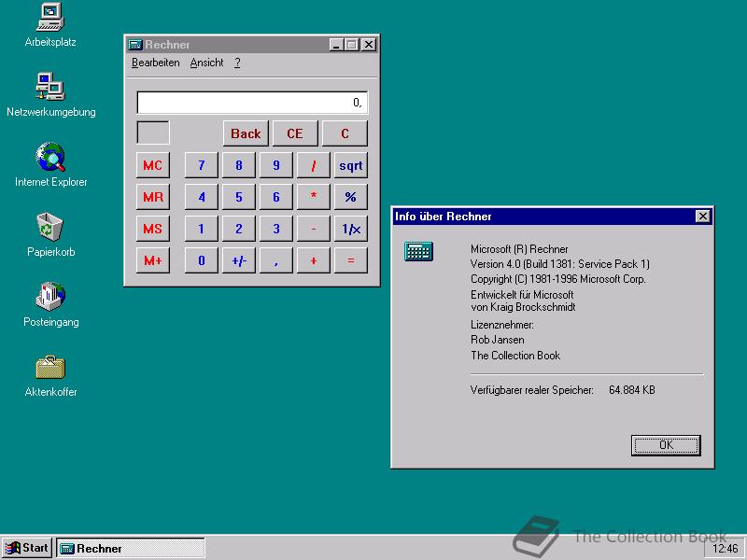This screenshot has width=747, height=560.
Task: Click calculator digit 9 button
Action: [x=276, y=165]
